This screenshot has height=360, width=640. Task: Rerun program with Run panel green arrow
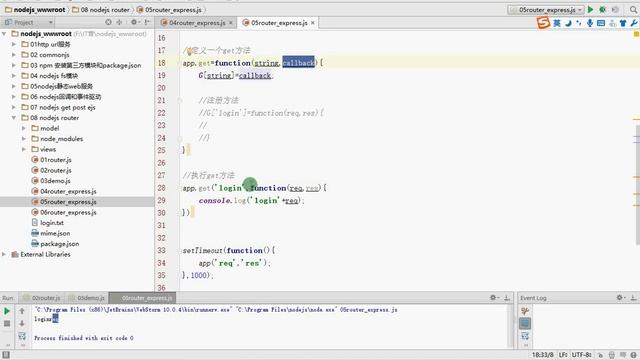7,311
